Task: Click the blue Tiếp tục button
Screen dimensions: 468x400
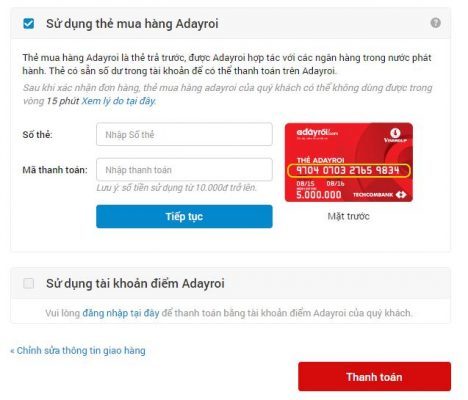Action: 184,216
